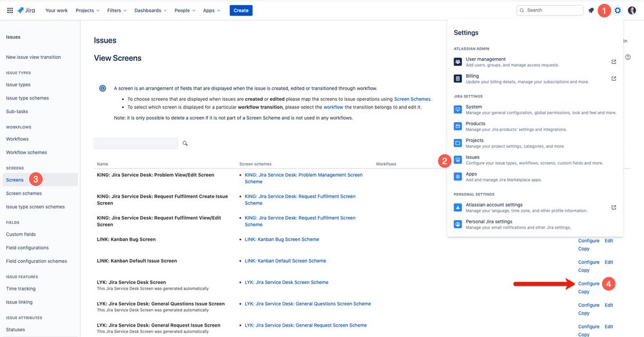The width and height of the screenshot is (644, 337).
Task: Expand the People dropdown
Action: 185,11
